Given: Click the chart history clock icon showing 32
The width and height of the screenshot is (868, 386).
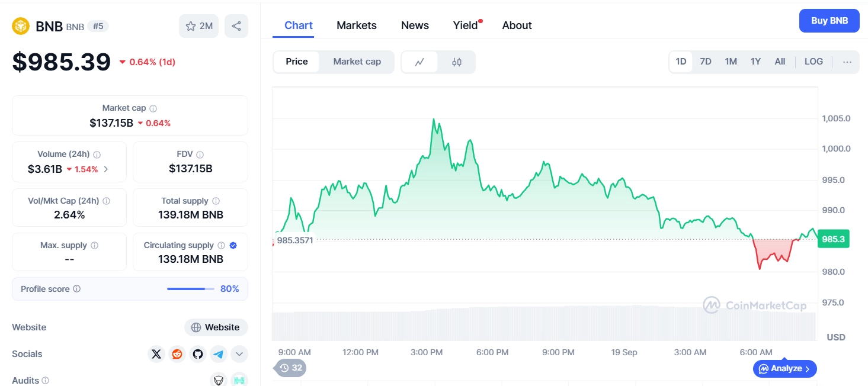Looking at the screenshot, I should 290,368.
